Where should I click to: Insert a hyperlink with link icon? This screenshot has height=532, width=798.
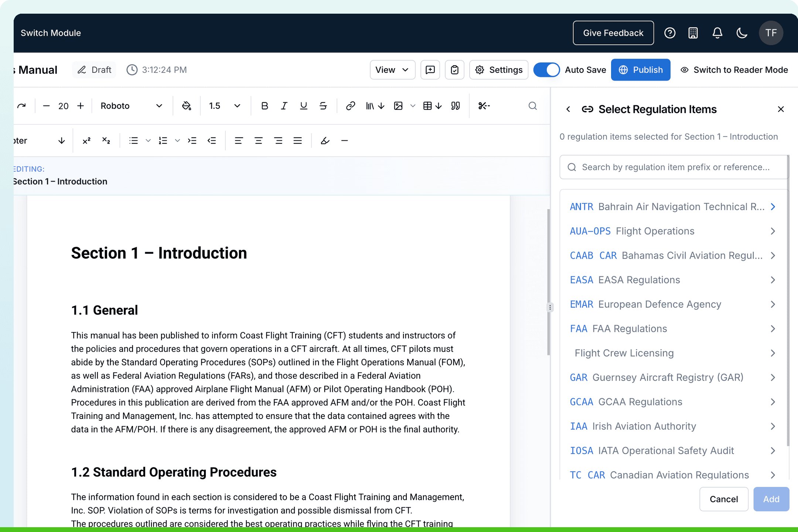coord(350,106)
